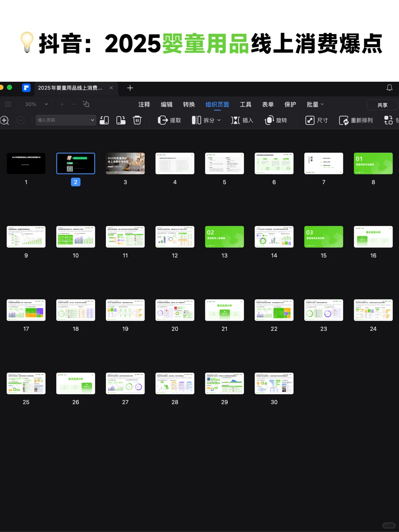Select page 12 thumbnail
This screenshot has height=532, width=399.
coord(175,237)
